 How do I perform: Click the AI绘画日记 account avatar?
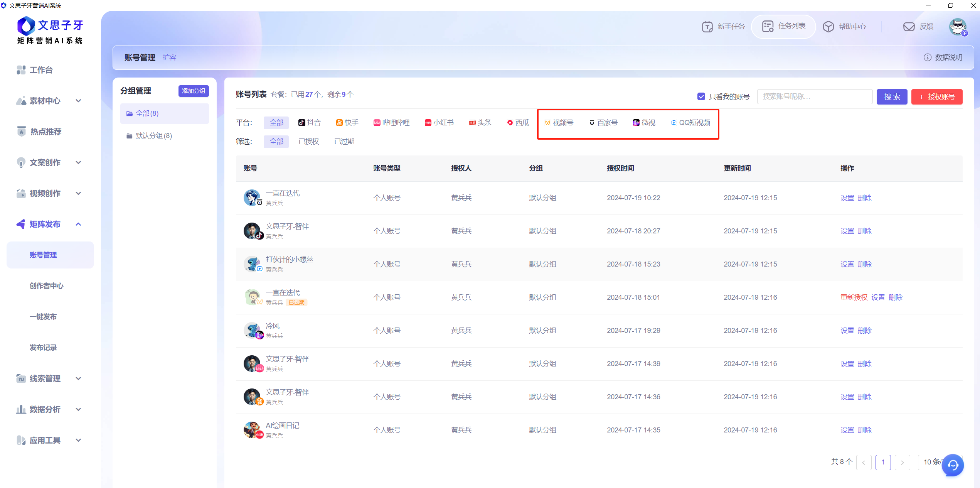click(x=252, y=430)
